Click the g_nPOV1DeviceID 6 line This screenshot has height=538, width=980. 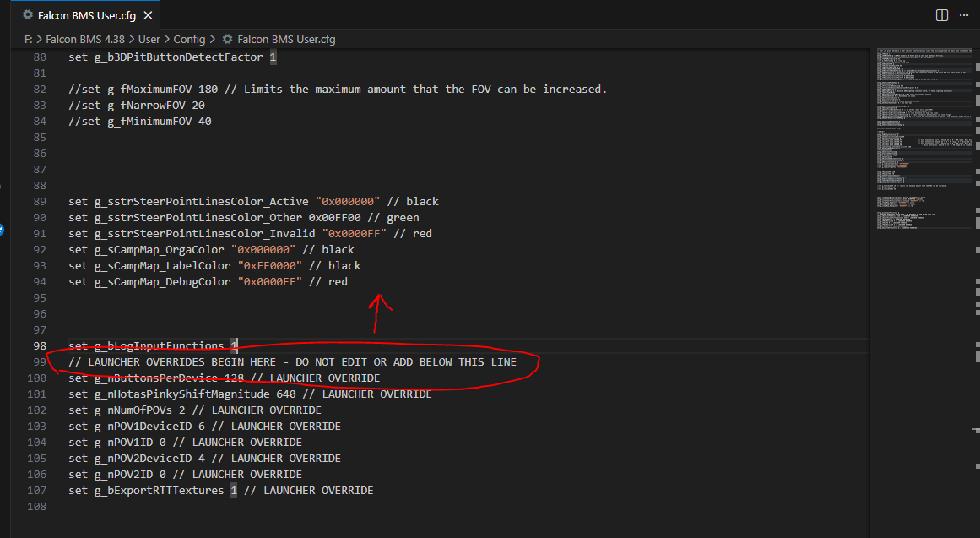[x=204, y=427]
